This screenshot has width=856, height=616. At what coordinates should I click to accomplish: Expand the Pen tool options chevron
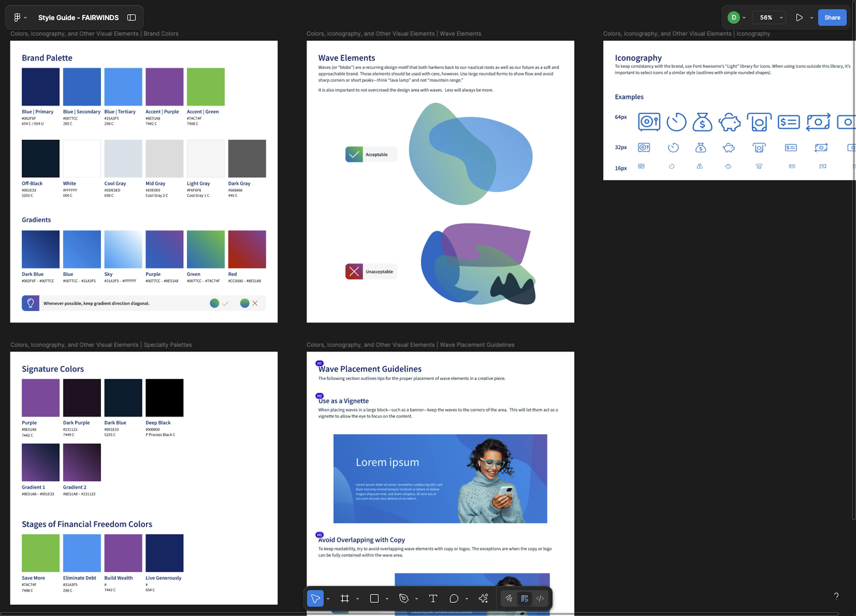[x=416, y=599]
